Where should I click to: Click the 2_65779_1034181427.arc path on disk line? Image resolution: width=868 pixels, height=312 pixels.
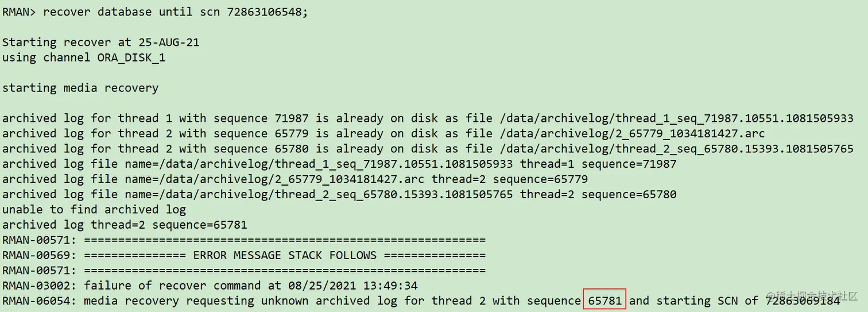coord(615,133)
